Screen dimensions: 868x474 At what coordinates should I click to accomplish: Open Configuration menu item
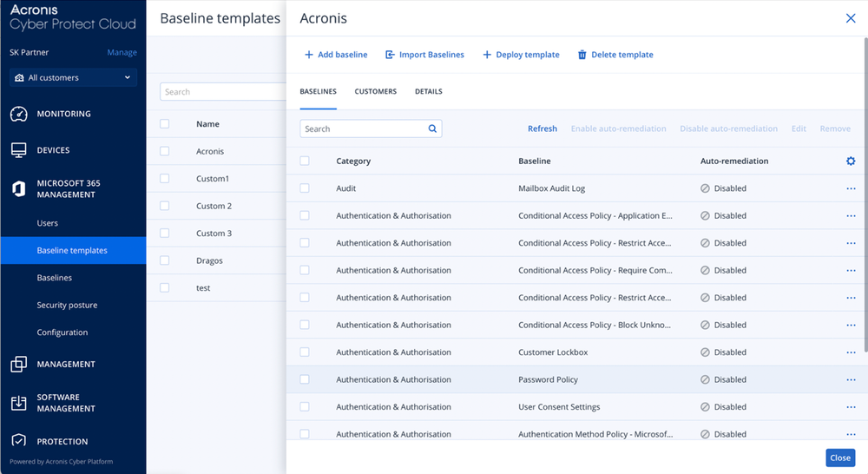[x=73, y=332]
